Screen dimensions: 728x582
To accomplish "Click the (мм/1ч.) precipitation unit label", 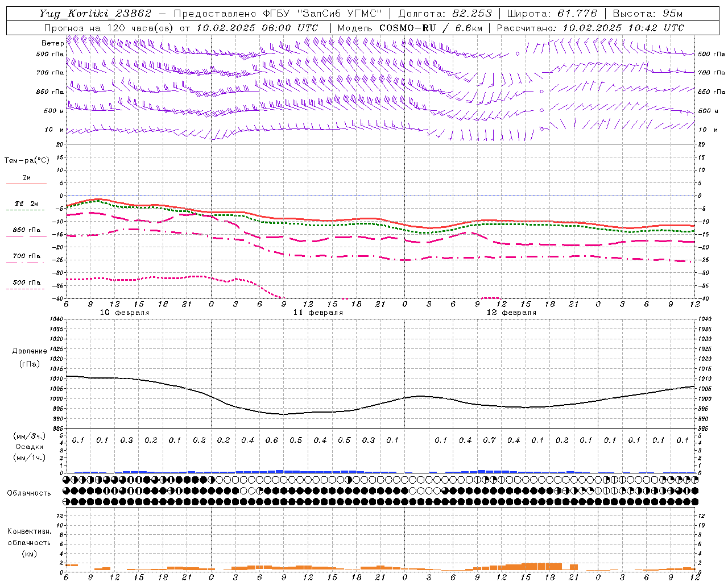I will (x=30, y=458).
